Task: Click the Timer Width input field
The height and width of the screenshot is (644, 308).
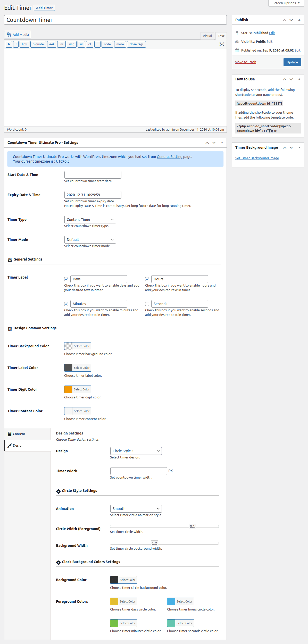Action: pyautogui.click(x=139, y=471)
